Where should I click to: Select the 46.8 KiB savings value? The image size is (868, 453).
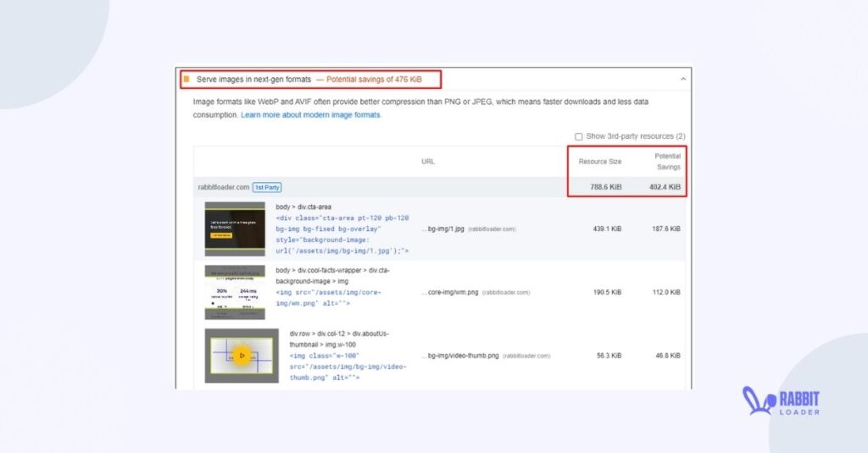point(668,356)
